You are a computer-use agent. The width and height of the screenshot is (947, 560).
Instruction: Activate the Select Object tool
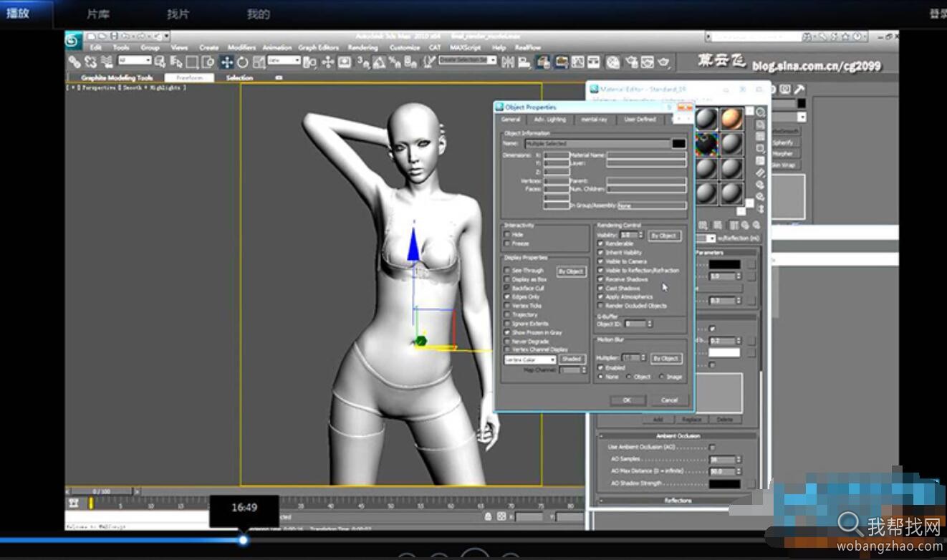tap(160, 62)
